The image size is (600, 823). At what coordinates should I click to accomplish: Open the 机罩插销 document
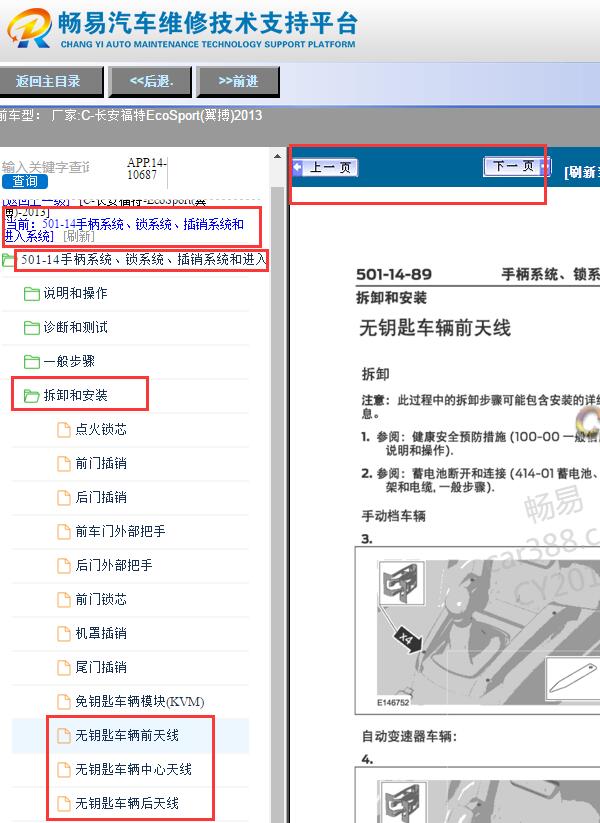pyautogui.click(x=101, y=634)
